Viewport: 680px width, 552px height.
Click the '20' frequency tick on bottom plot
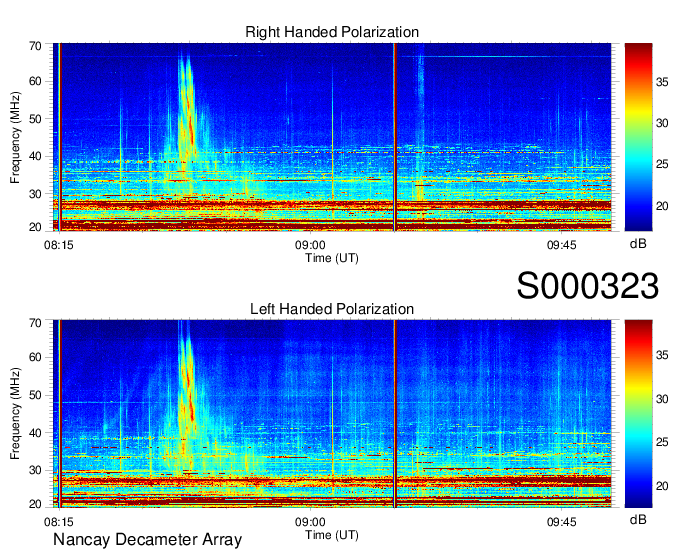coord(35,504)
